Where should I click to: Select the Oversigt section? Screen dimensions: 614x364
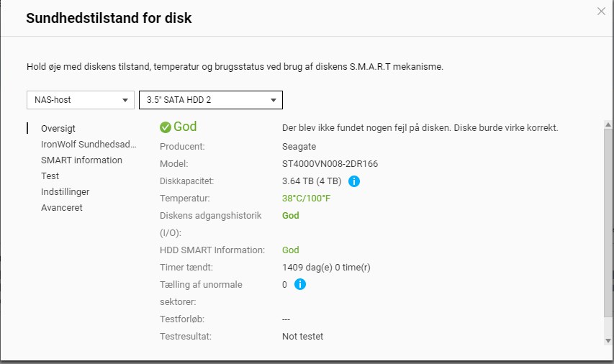[58, 128]
